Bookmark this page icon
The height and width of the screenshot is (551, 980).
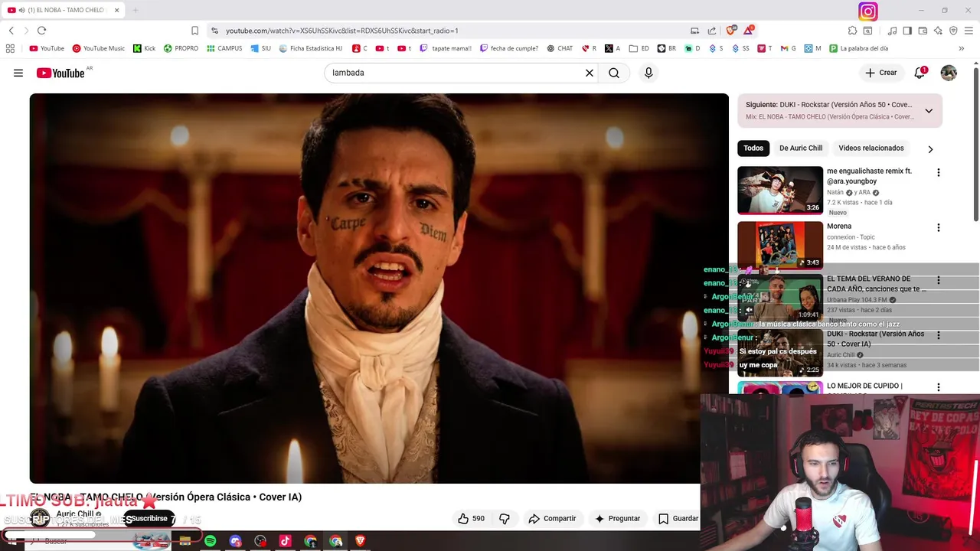click(194, 31)
